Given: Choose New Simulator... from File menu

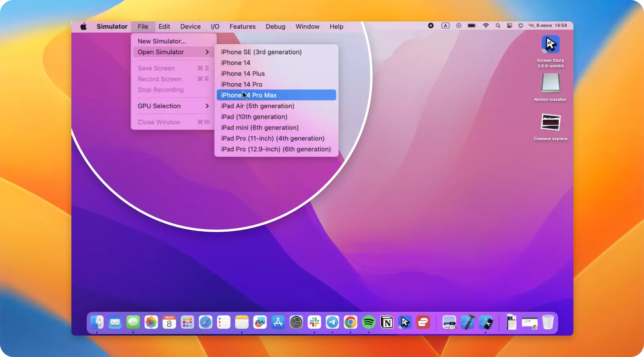Looking at the screenshot, I should click(x=174, y=41).
